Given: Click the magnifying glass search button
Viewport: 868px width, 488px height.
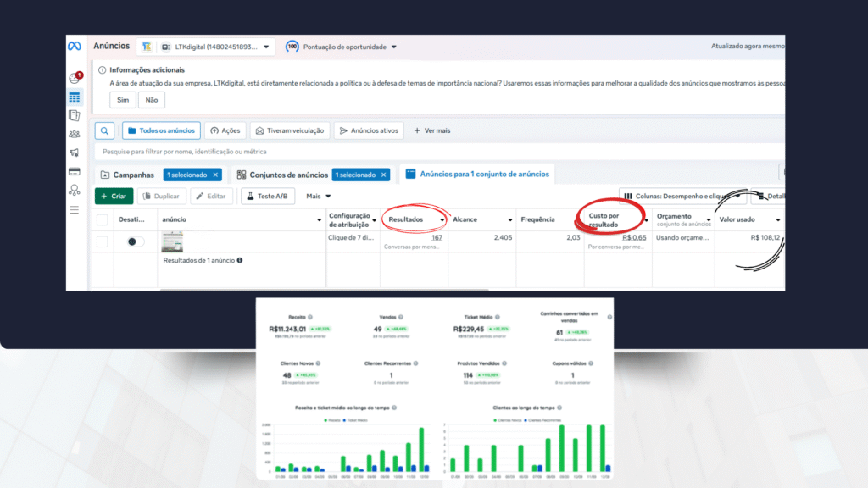Looking at the screenshot, I should coord(103,130).
